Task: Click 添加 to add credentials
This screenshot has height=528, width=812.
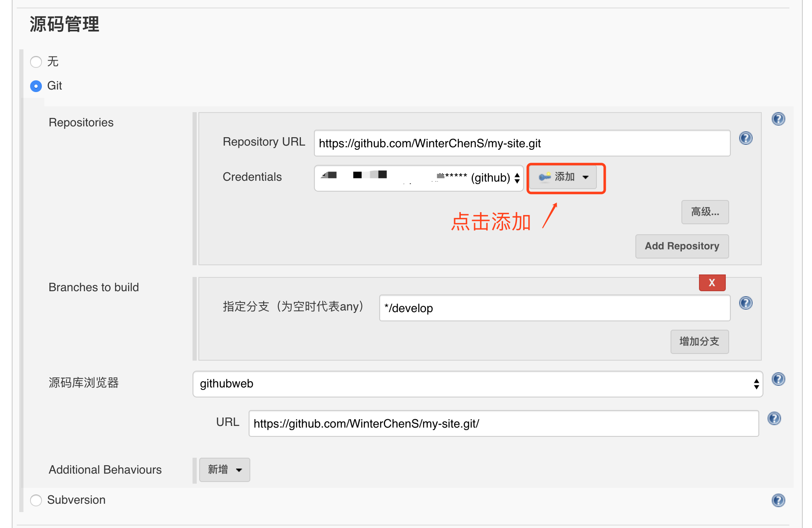Action: (563, 177)
